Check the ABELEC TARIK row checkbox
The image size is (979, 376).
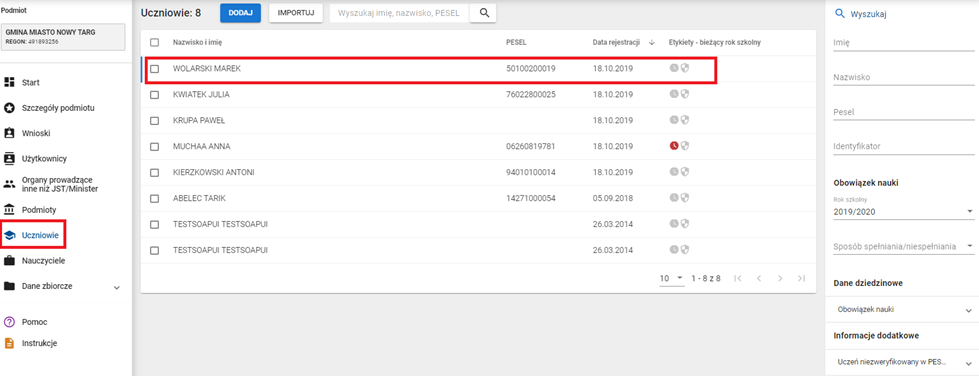154,198
